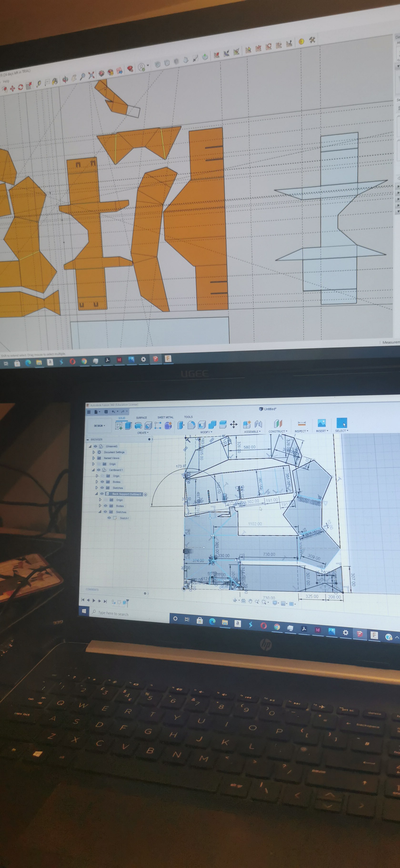The width and height of the screenshot is (400, 868).
Task: Activate Back Support Outline:1 radio button
Action: (x=146, y=495)
